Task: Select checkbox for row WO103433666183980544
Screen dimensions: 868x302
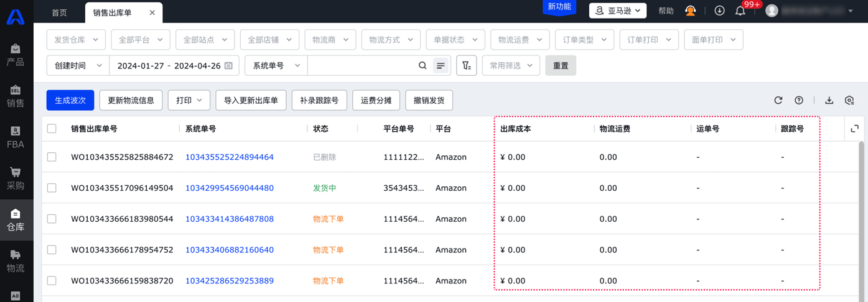Action: pos(52,219)
